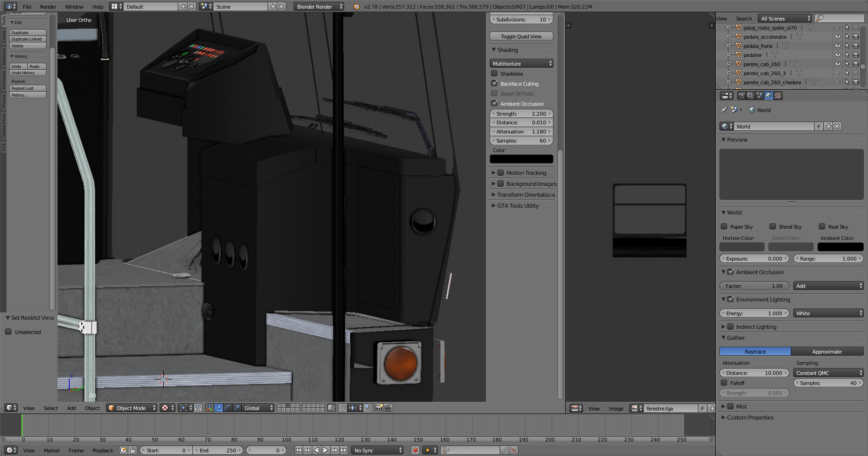
Task: Click the Toggle Quad View button
Action: 522,36
